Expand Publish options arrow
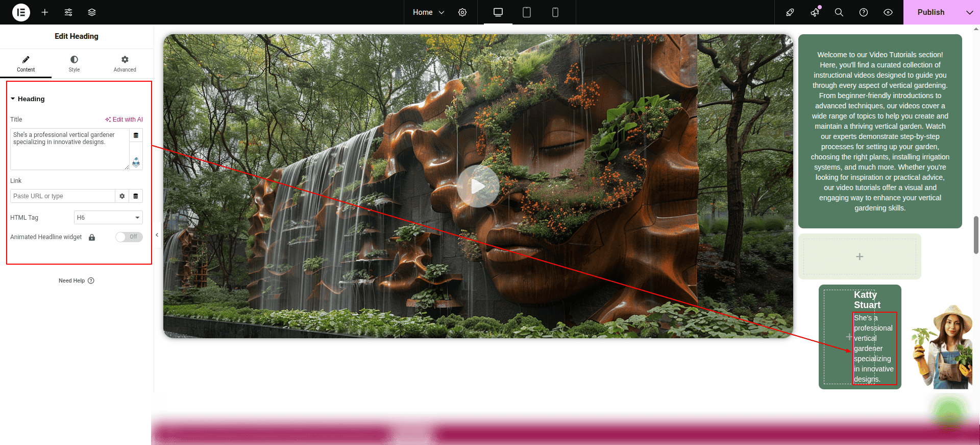Viewport: 980px width, 445px height. [969, 12]
